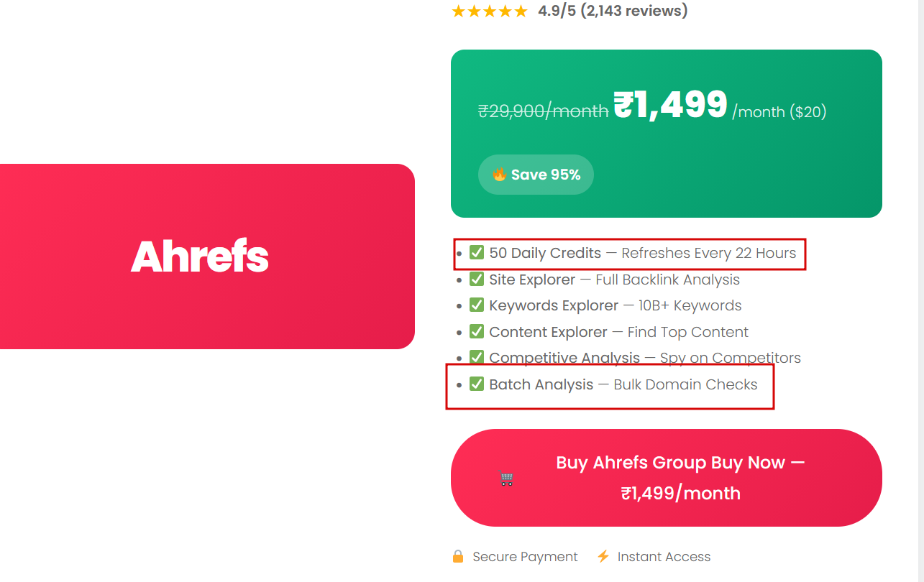Click green checkmark next to Keywords Explorer
Image resolution: width=924 pixels, height=582 pixels.
(477, 305)
